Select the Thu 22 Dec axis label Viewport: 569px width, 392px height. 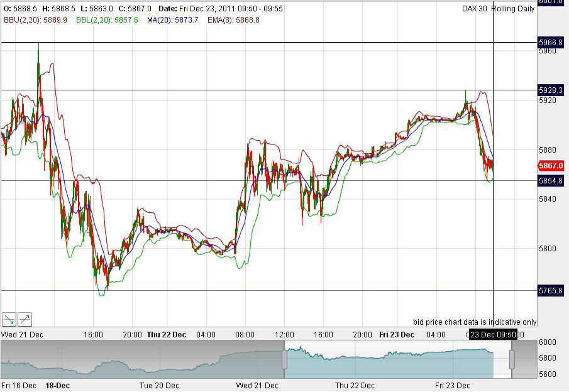click(165, 335)
